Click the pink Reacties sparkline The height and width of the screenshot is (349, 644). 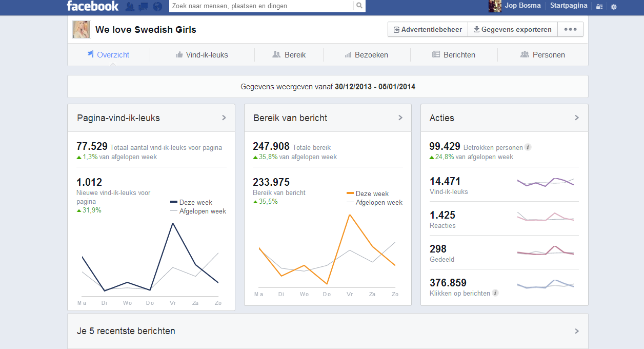[x=546, y=216]
